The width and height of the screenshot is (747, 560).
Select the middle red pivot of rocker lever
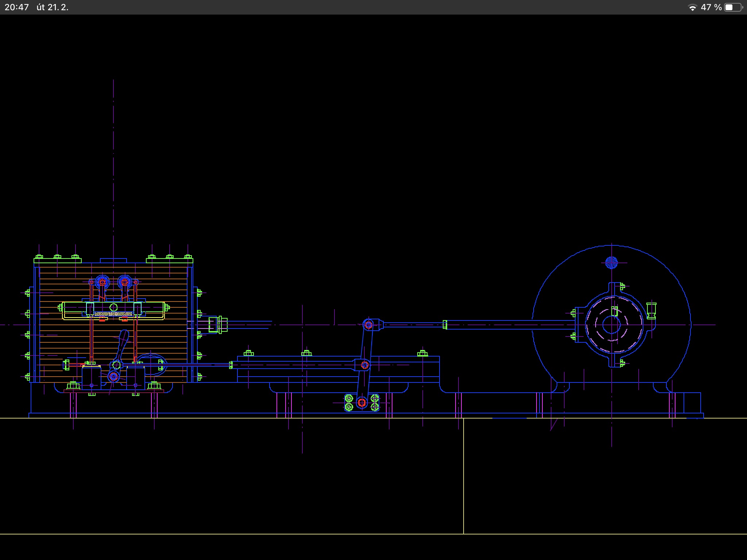click(364, 365)
